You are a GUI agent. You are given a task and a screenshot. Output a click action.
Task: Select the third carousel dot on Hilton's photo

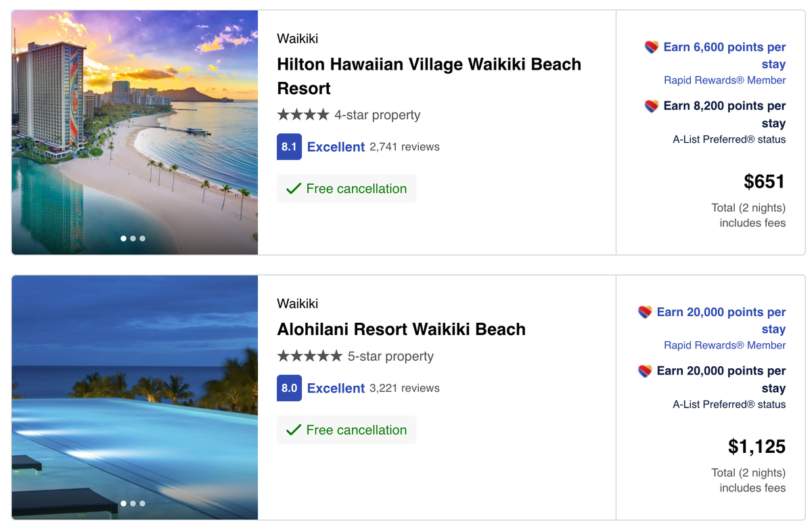point(142,238)
